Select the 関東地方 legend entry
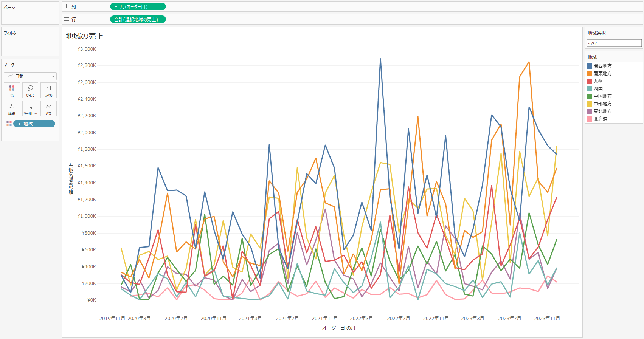Screen dimensions: 644x339 (x=602, y=74)
